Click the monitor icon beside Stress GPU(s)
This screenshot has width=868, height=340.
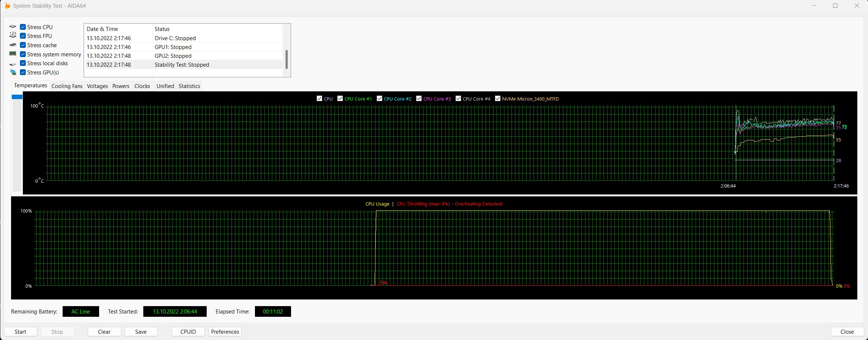pyautogui.click(x=13, y=72)
